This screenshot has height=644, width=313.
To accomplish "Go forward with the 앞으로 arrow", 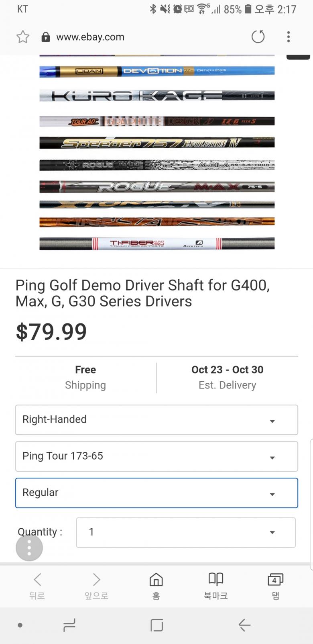I will click(96, 585).
